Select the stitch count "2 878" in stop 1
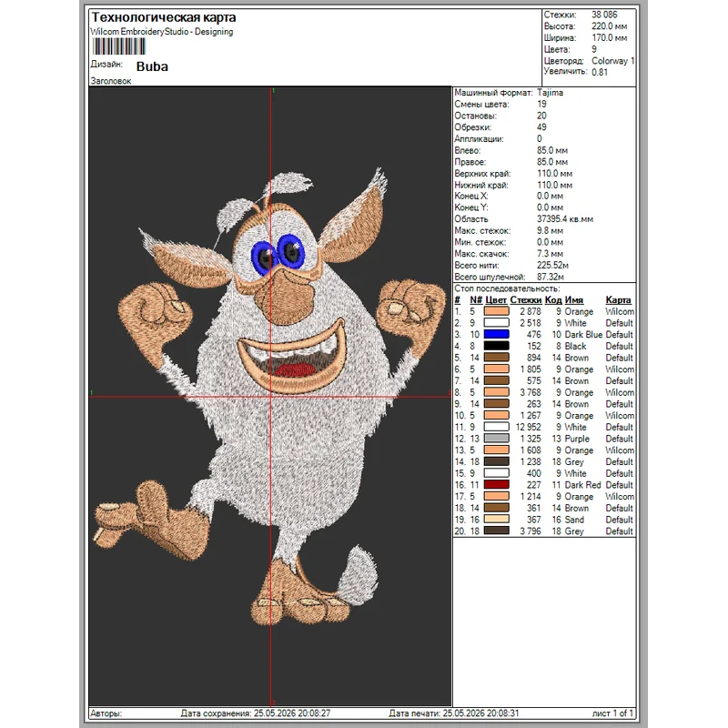Image resolution: width=728 pixels, height=728 pixels. point(531,311)
